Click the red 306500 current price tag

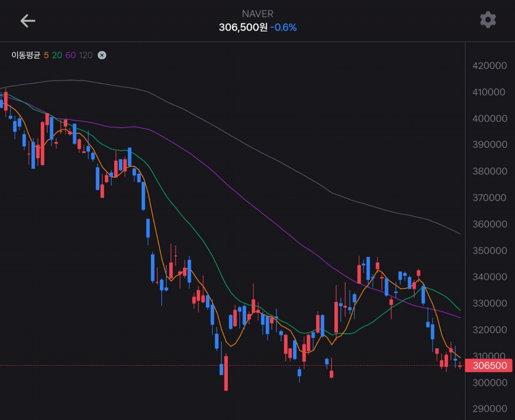(489, 365)
